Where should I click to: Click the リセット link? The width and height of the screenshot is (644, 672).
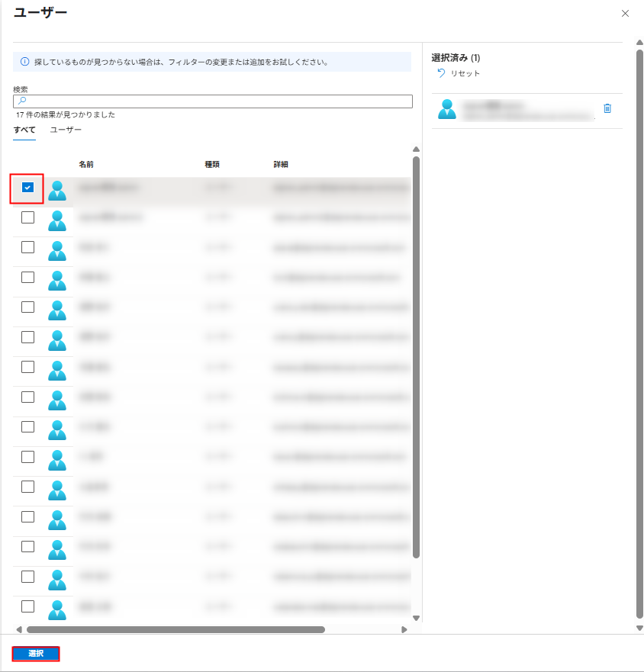point(465,73)
